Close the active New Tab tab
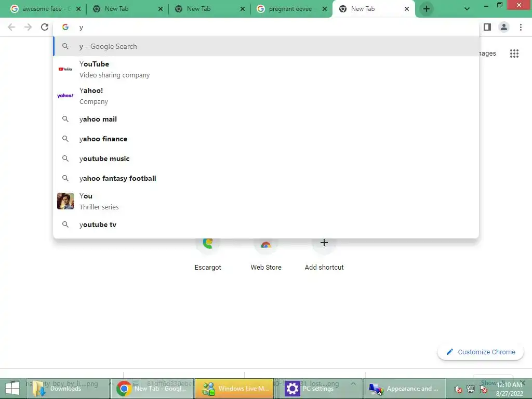The height and width of the screenshot is (399, 532). [x=407, y=9]
